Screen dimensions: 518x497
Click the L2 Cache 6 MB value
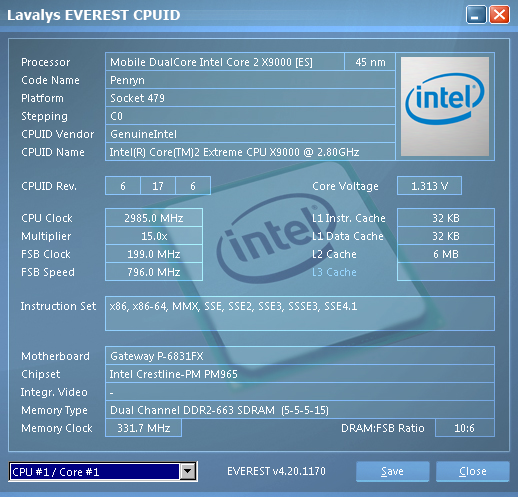pyautogui.click(x=446, y=254)
